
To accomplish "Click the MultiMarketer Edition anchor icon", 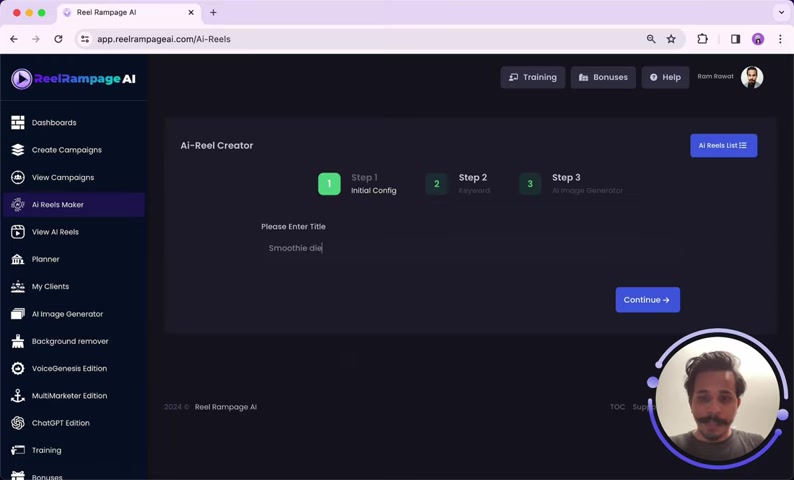I will 18,396.
